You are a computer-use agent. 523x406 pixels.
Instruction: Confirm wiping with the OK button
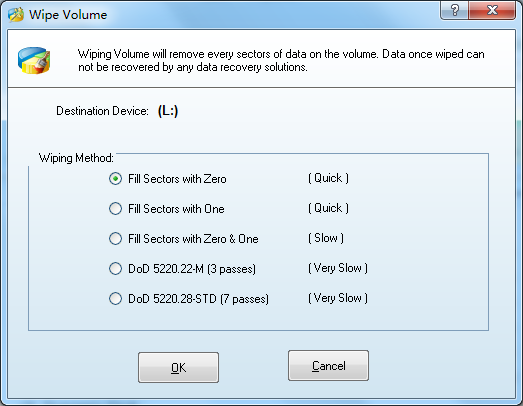(x=178, y=367)
